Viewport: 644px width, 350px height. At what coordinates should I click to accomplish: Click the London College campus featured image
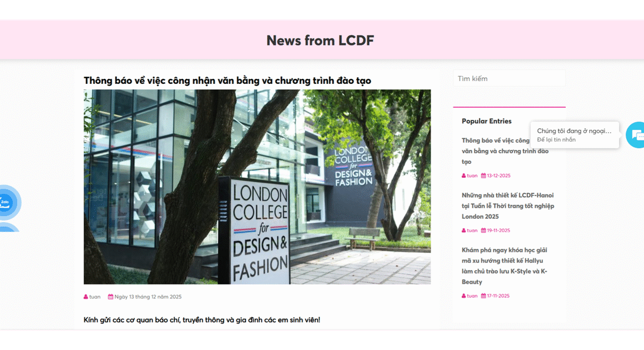coord(257,187)
